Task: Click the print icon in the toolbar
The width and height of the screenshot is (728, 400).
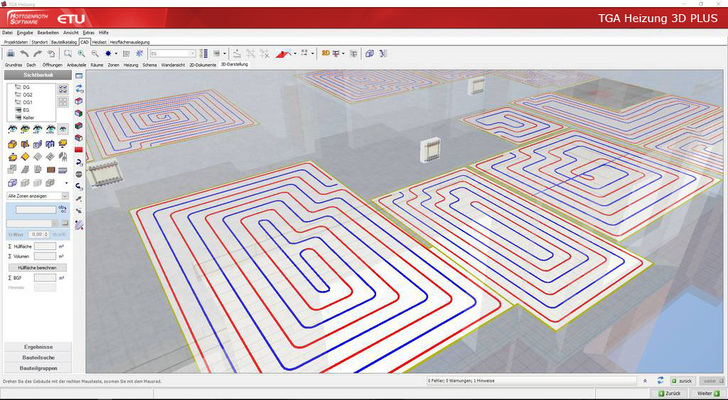Action: (10, 53)
